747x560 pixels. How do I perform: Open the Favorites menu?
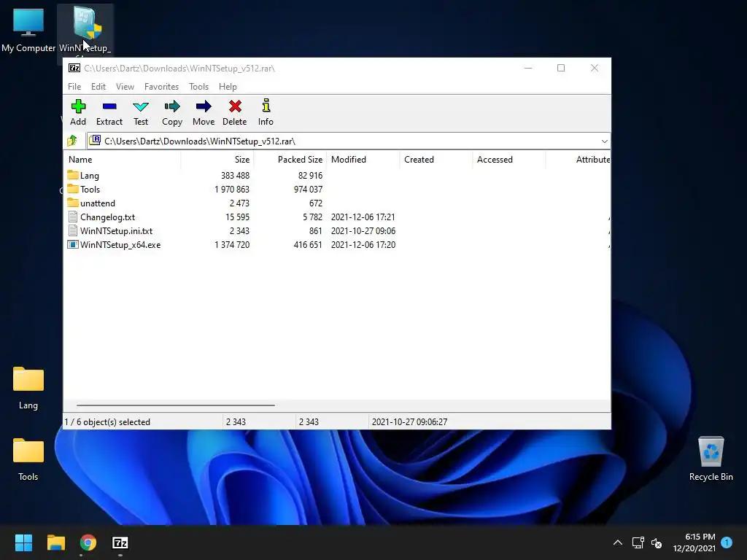pyautogui.click(x=161, y=87)
